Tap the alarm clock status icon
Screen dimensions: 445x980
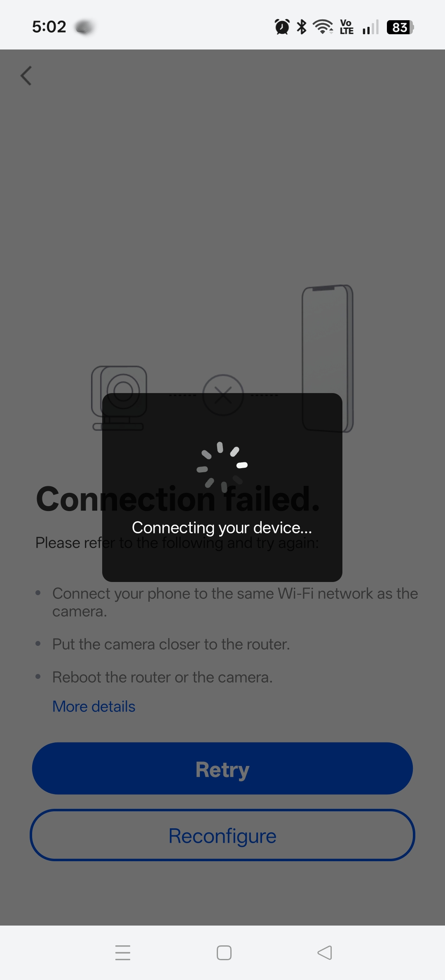point(282,27)
